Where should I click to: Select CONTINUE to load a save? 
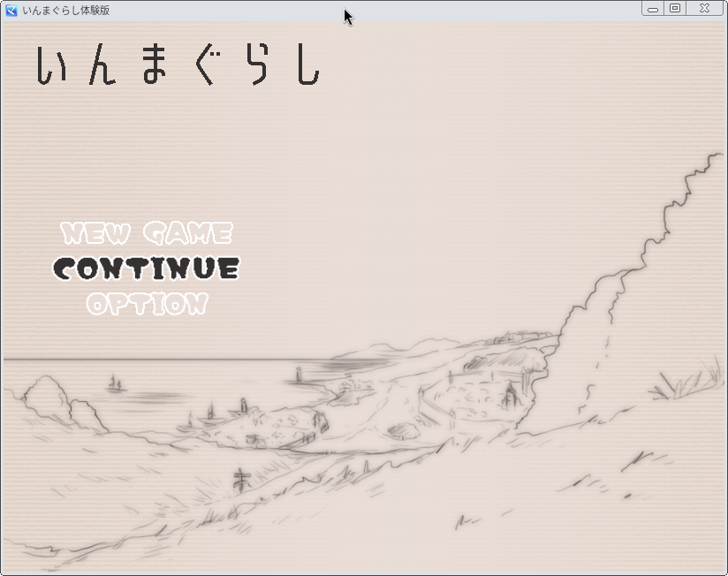click(147, 269)
